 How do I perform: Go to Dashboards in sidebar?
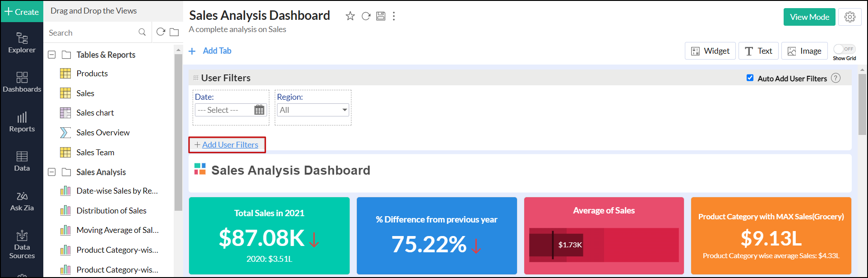tap(22, 82)
